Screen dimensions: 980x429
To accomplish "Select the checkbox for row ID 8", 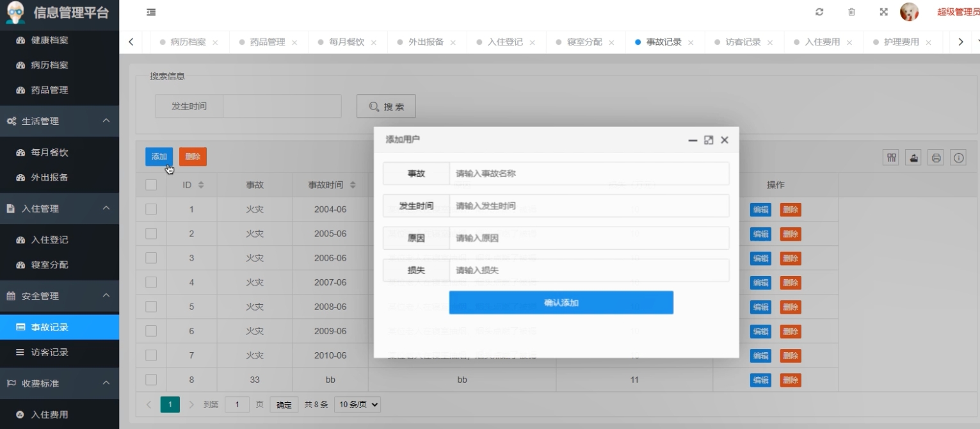I will [151, 380].
